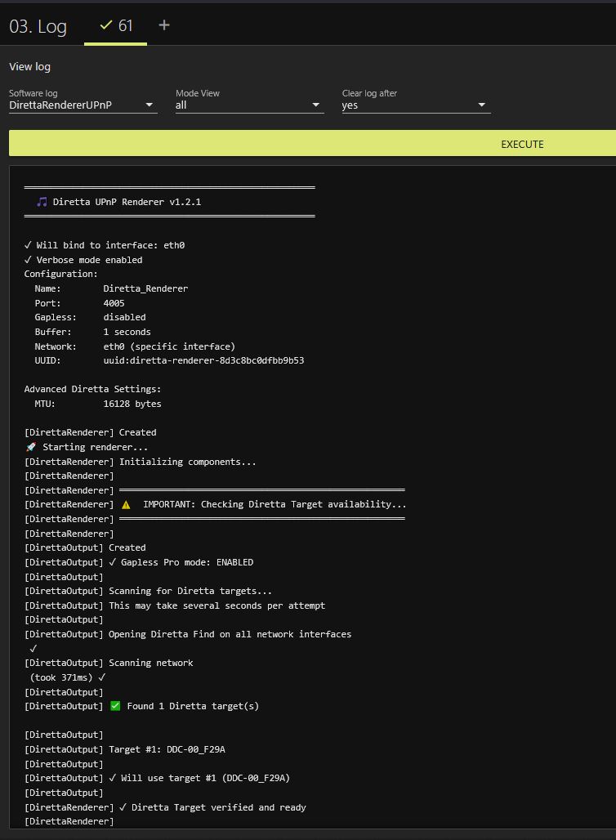This screenshot has height=840, width=616.
Task: Click the 'Configuration:' log line
Action: pos(61,274)
